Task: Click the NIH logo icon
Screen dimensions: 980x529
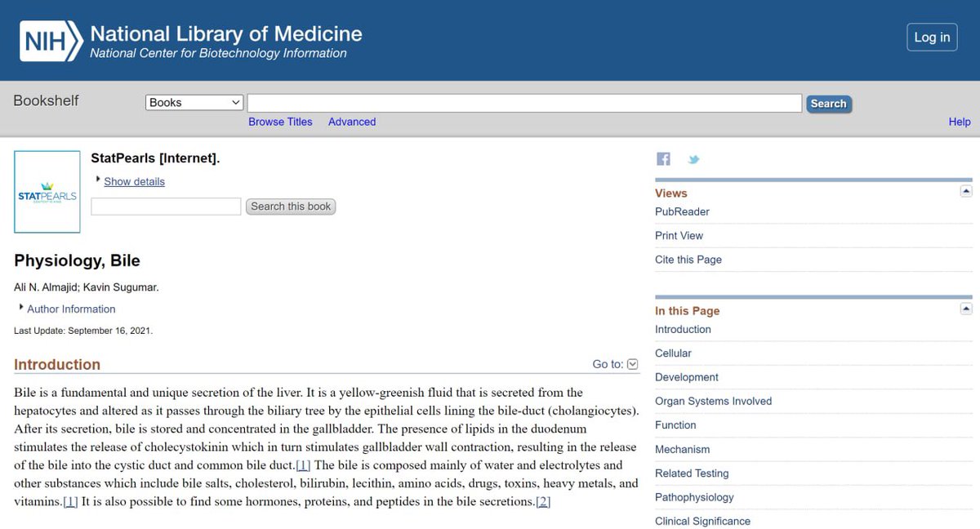Action: (x=51, y=41)
